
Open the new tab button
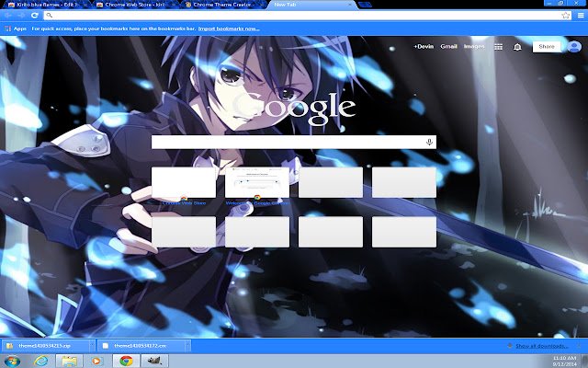[x=365, y=5]
